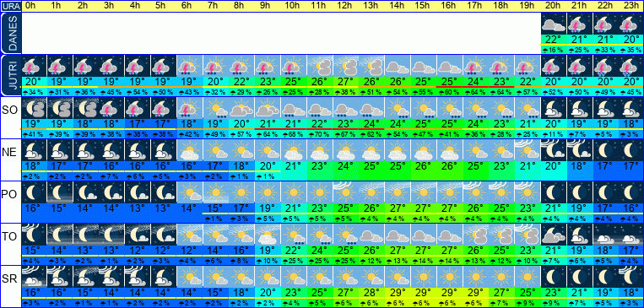644x308 pixels.
Task: Click the DANES 23h rain chance 35 %
Action: point(631,51)
